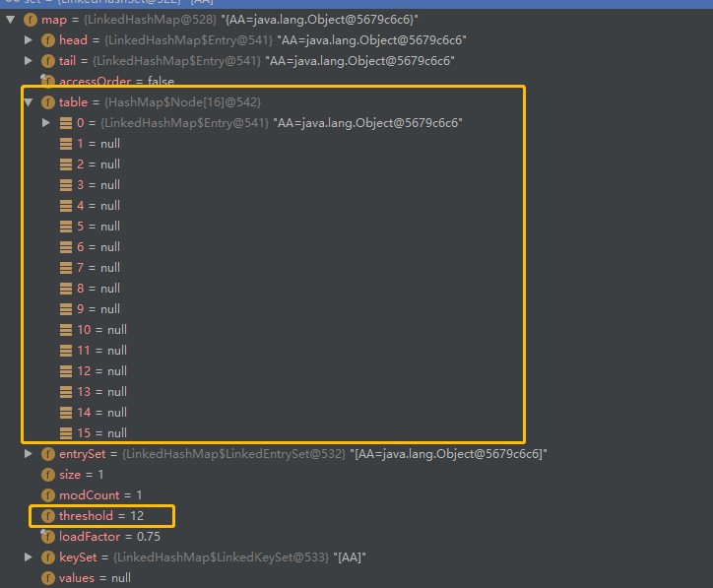Viewport: 713px width, 588px height.
Task: Click array element icon for index 3
Action: point(66,185)
